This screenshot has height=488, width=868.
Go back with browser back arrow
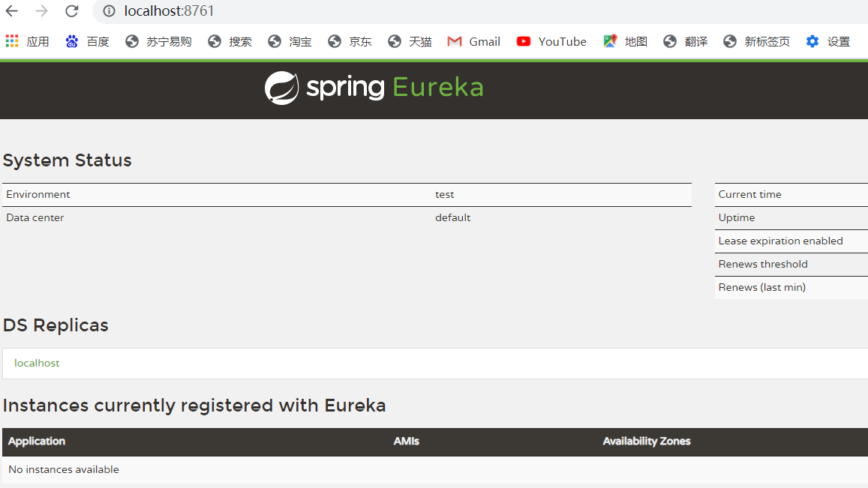[11, 10]
